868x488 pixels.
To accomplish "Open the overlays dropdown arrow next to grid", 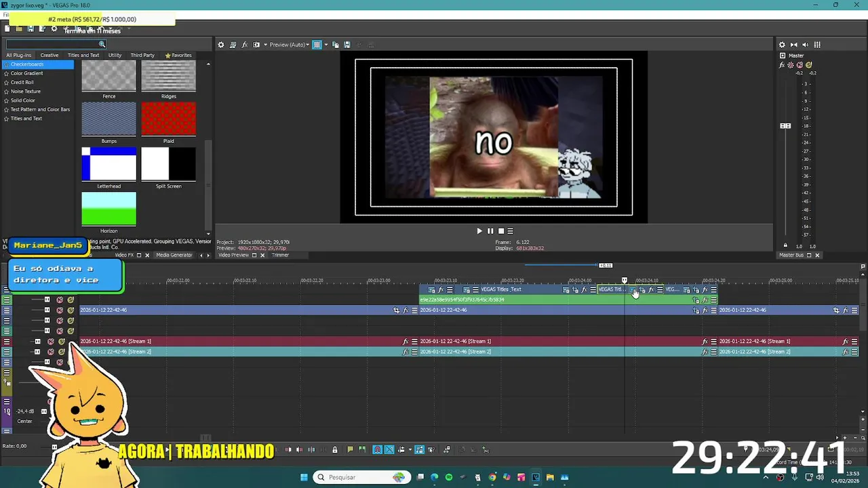I will coord(325,45).
